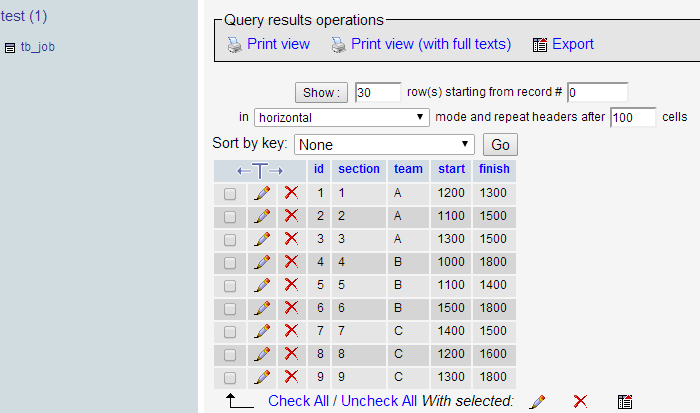Tick the checkbox for row id 3
The height and width of the screenshot is (413, 700).
pyautogui.click(x=230, y=239)
